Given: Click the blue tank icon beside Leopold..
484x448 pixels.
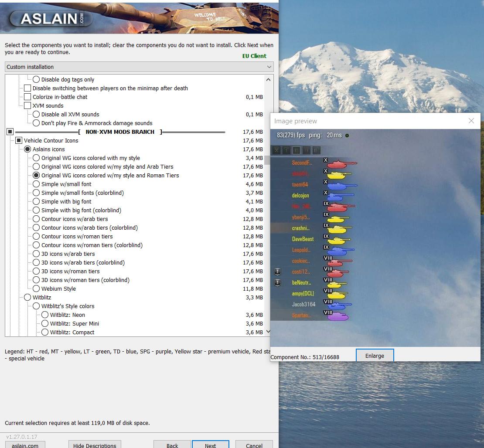Looking at the screenshot, I should (x=341, y=251).
